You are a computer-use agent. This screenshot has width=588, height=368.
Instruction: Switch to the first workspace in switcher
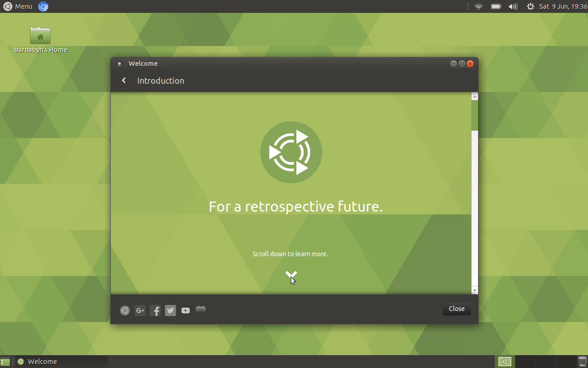[505, 362]
